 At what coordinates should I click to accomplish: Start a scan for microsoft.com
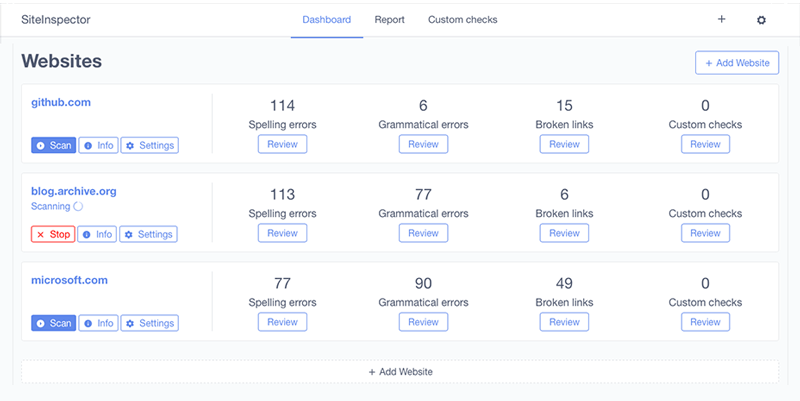tap(53, 323)
